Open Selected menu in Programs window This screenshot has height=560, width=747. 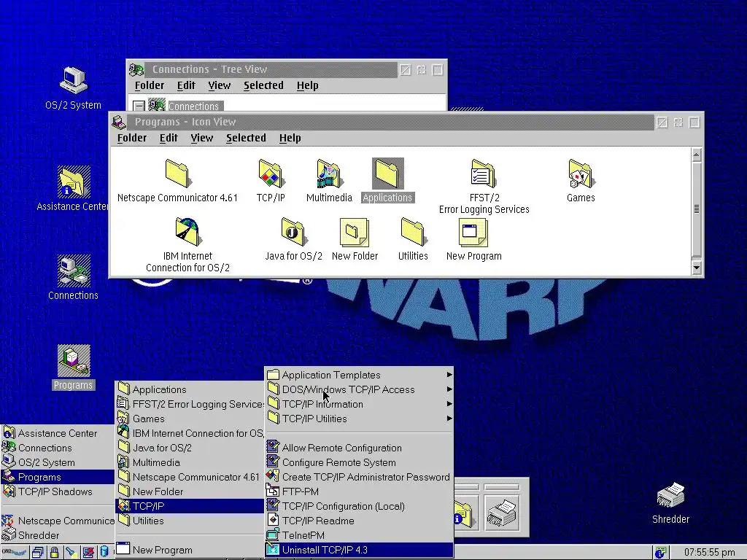[x=246, y=138]
